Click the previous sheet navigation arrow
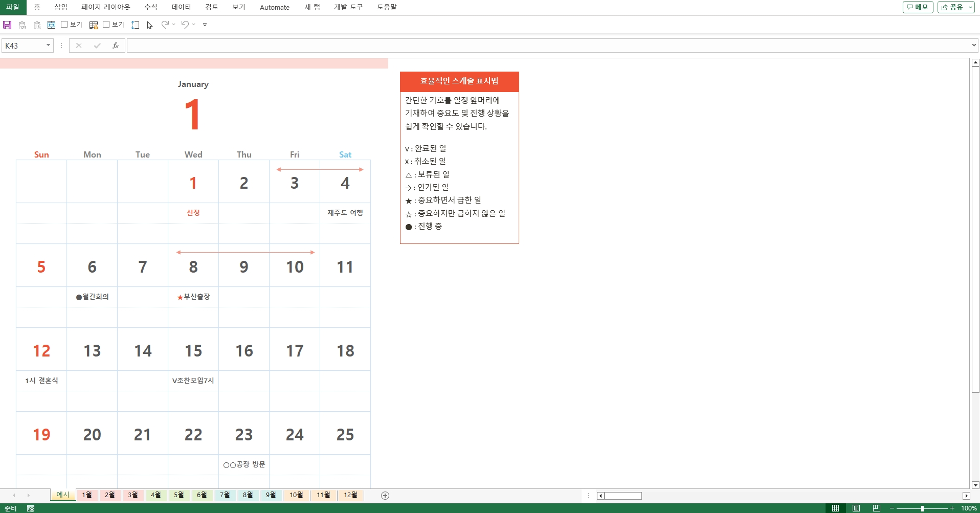Image resolution: width=980 pixels, height=513 pixels. [x=14, y=495]
